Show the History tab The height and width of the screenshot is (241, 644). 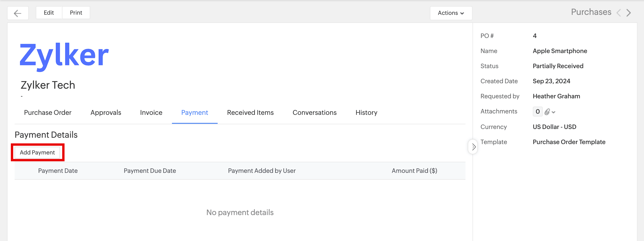(366, 113)
